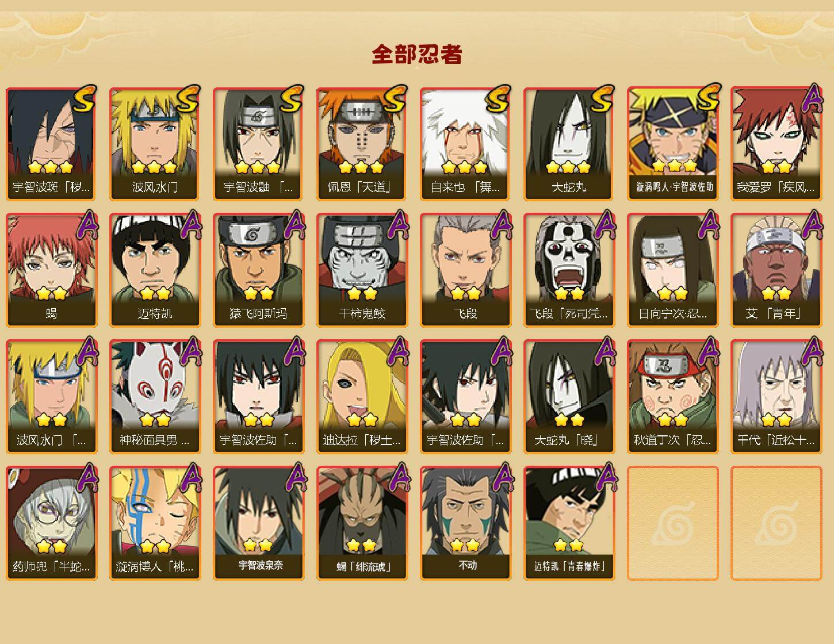Image resolution: width=834 pixels, height=644 pixels.
Task: Choose the 迈特凯「青春爆炸」 card
Action: (x=569, y=523)
